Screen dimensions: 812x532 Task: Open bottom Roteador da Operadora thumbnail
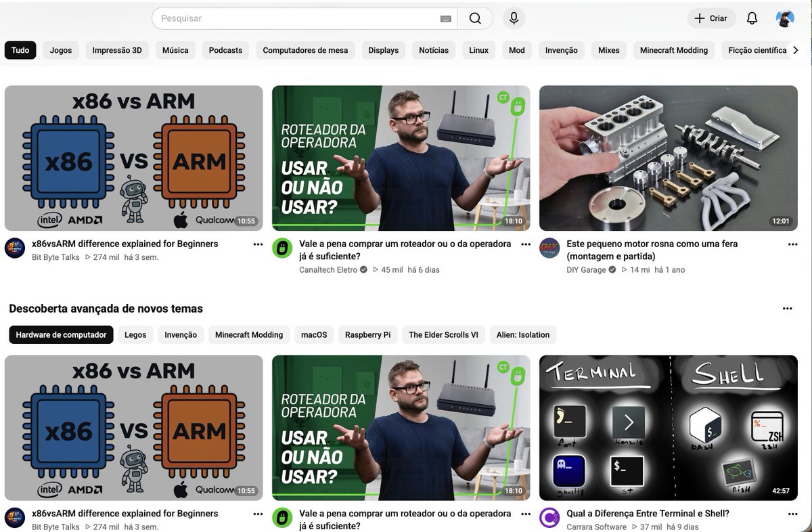click(401, 428)
